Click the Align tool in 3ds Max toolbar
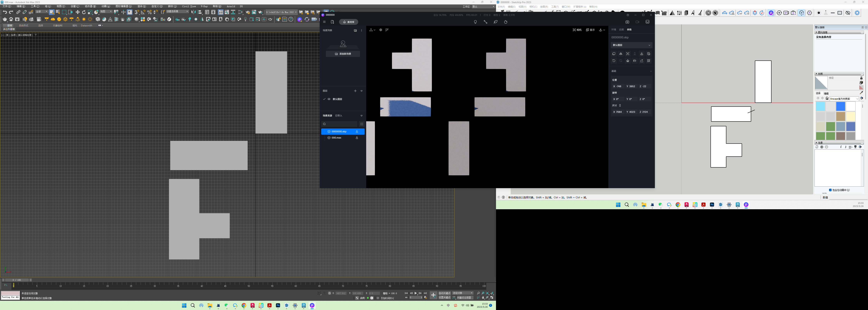The width and height of the screenshot is (868, 310). click(200, 12)
